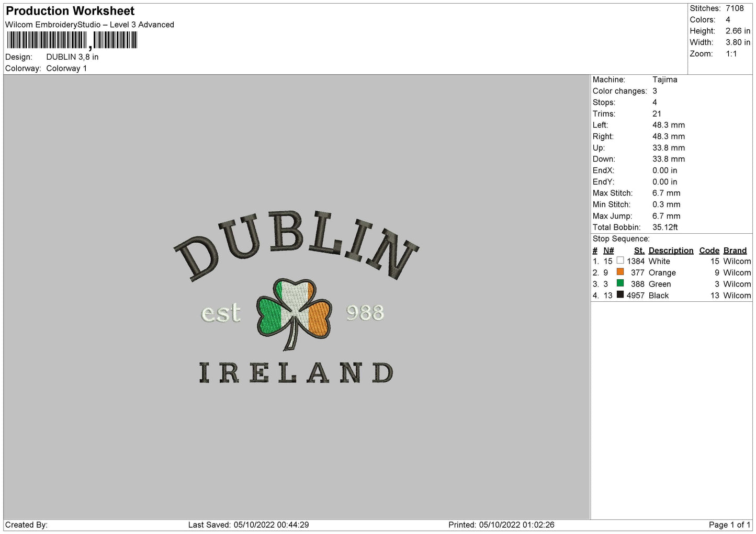Click the 'Brand' column header
Viewport: 756px width, 534px height.
pyautogui.click(x=735, y=251)
